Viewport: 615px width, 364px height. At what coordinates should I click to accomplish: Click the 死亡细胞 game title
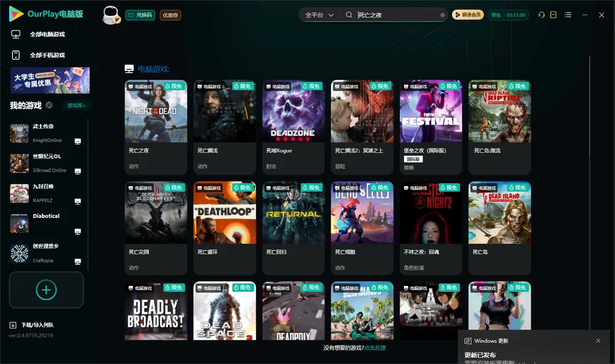pyautogui.click(x=345, y=252)
